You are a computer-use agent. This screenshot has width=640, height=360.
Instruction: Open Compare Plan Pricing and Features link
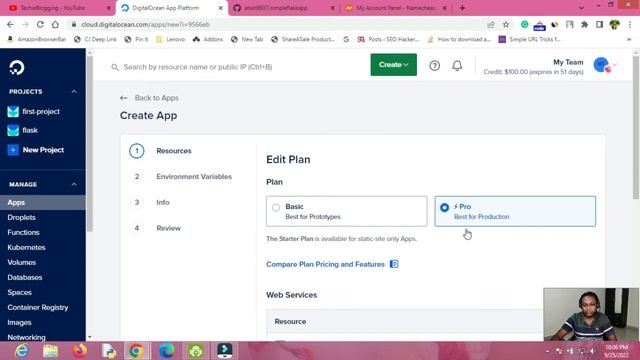tap(325, 264)
